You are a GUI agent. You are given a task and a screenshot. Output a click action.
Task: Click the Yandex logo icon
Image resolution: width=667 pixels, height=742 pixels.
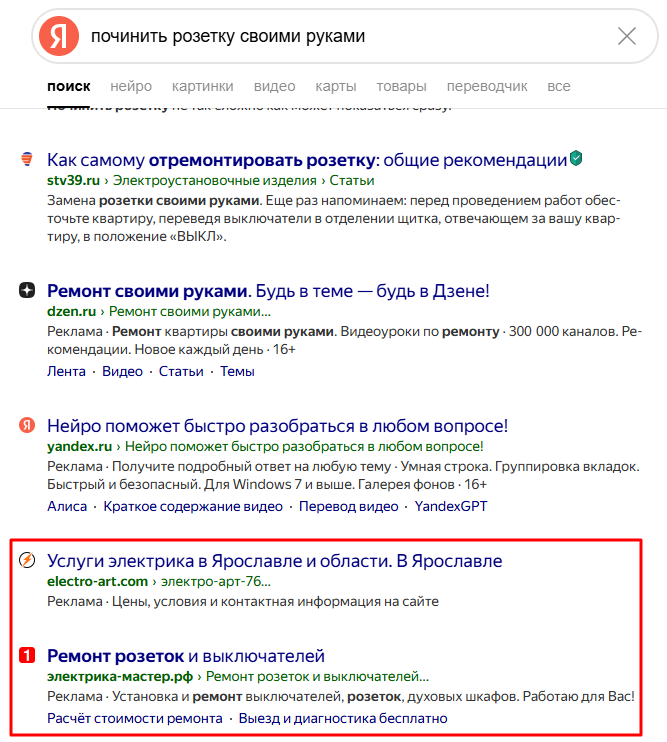pos(59,36)
